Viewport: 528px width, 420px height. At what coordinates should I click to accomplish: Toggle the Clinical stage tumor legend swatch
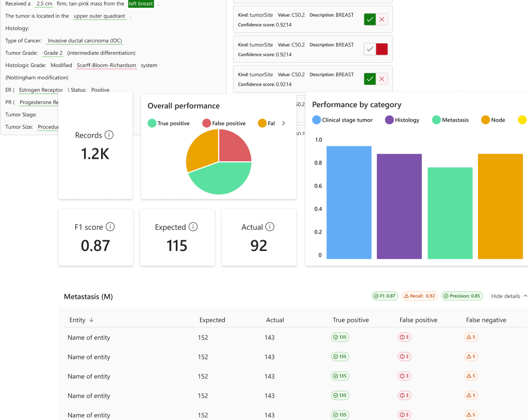coord(317,120)
